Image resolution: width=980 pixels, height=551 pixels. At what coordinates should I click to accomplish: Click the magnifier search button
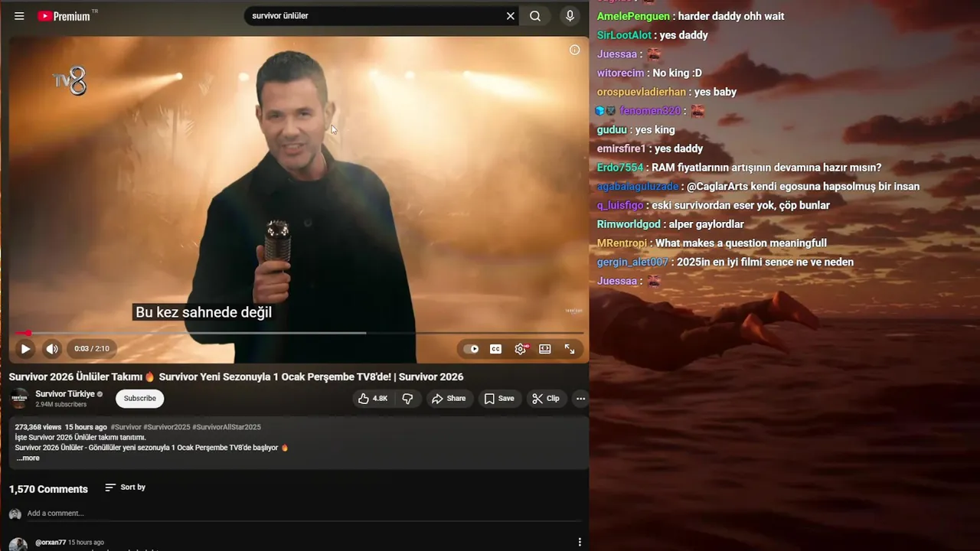click(x=535, y=16)
